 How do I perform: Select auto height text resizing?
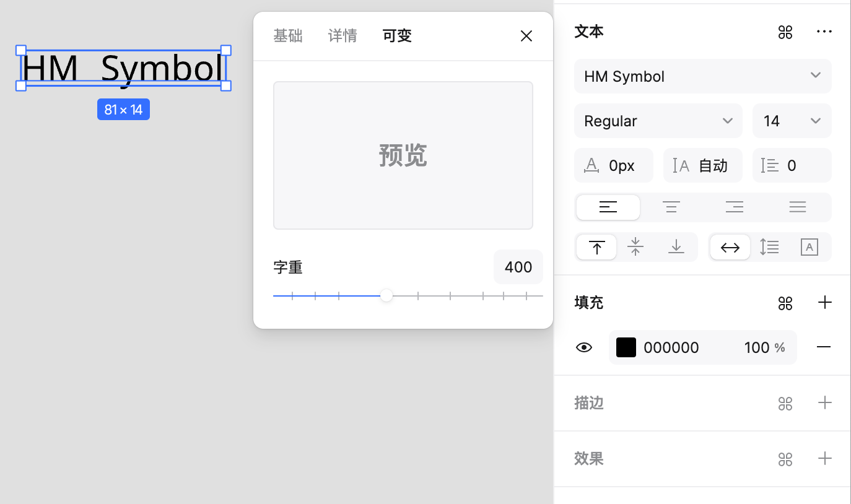point(769,247)
